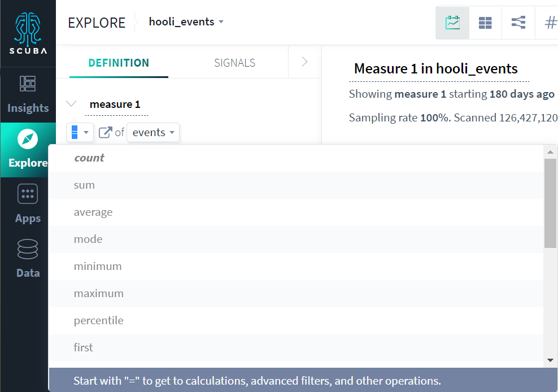Click the EXPLORE breadcrumb label
This screenshot has height=392, width=558.
point(97,23)
